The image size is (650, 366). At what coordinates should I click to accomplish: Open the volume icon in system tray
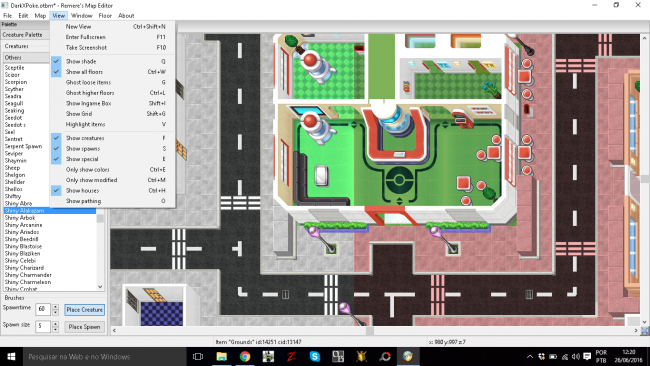[575, 356]
